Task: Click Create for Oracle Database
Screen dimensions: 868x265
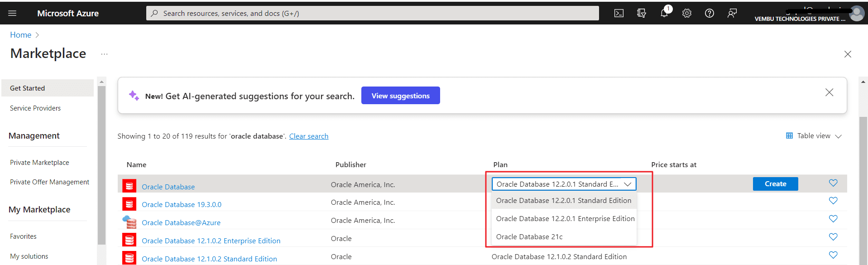Action: (x=776, y=184)
